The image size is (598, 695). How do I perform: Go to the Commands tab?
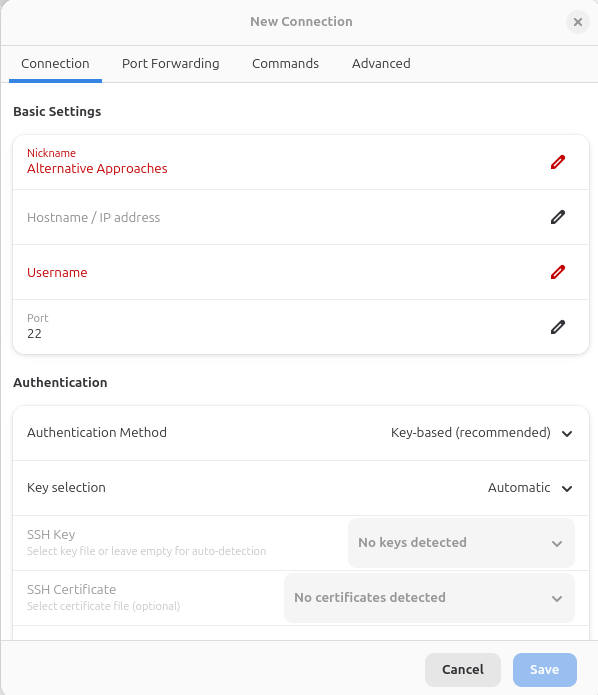[285, 64]
